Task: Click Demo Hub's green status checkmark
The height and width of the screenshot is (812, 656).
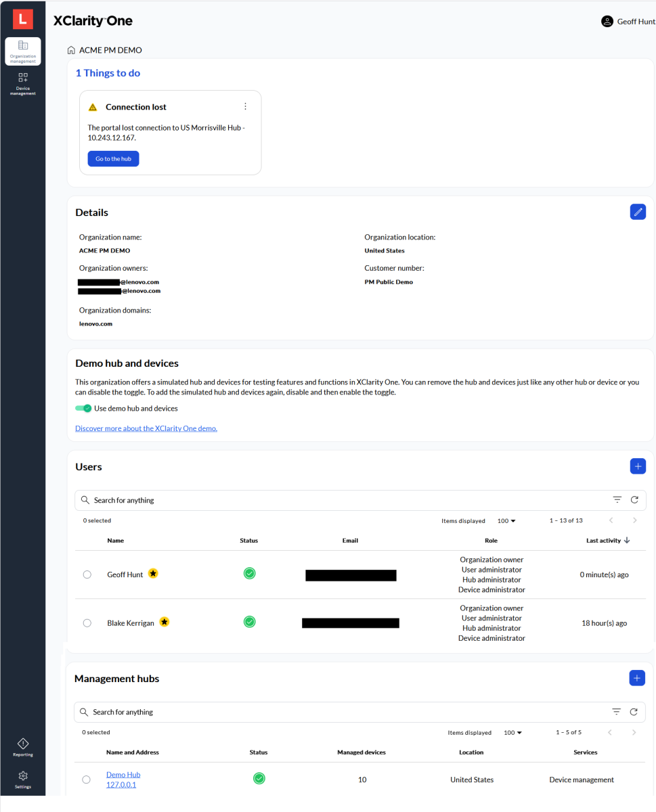Action: click(x=259, y=779)
